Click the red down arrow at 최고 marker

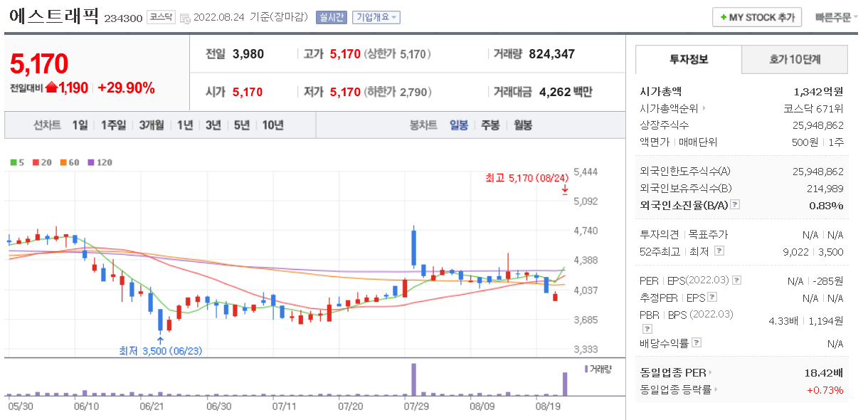click(564, 189)
